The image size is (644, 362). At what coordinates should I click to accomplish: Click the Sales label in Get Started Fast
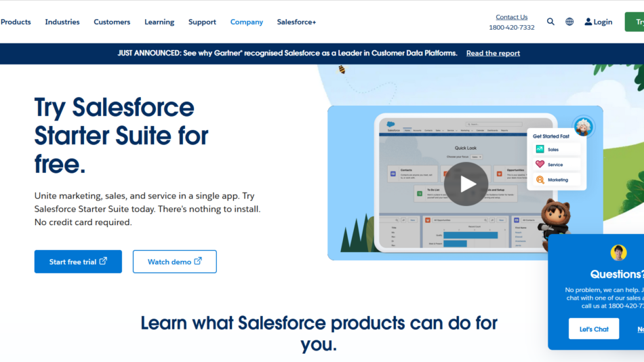(x=552, y=150)
